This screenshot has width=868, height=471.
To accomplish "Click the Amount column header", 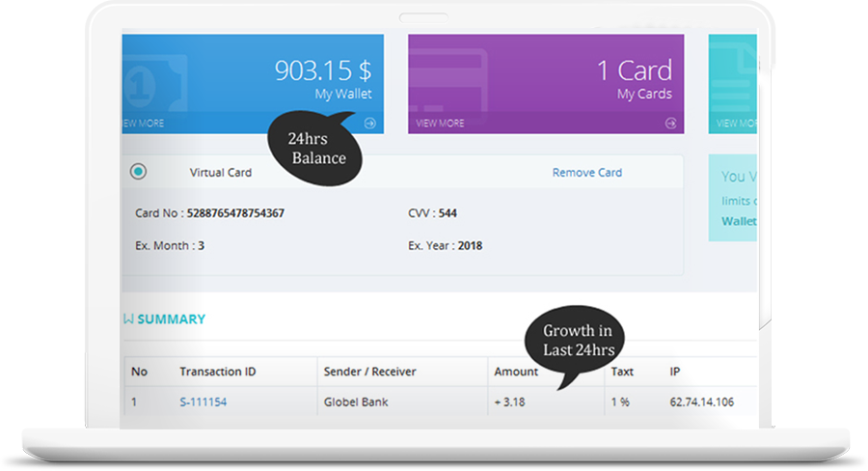I will (x=516, y=372).
